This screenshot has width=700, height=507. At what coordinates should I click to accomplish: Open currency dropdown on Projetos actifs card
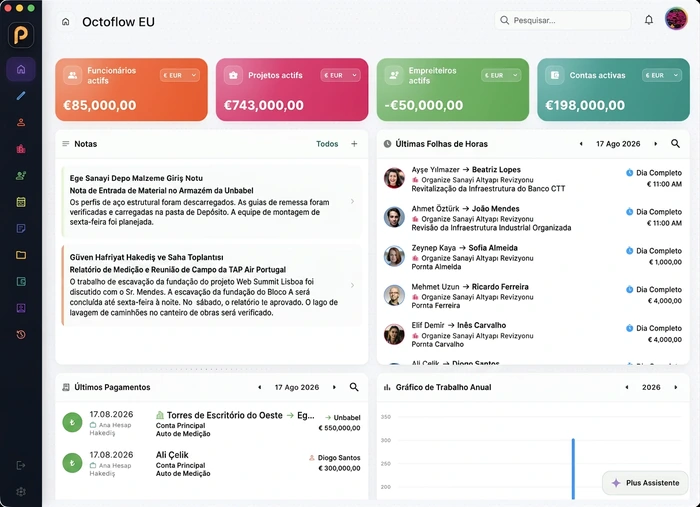(x=341, y=75)
